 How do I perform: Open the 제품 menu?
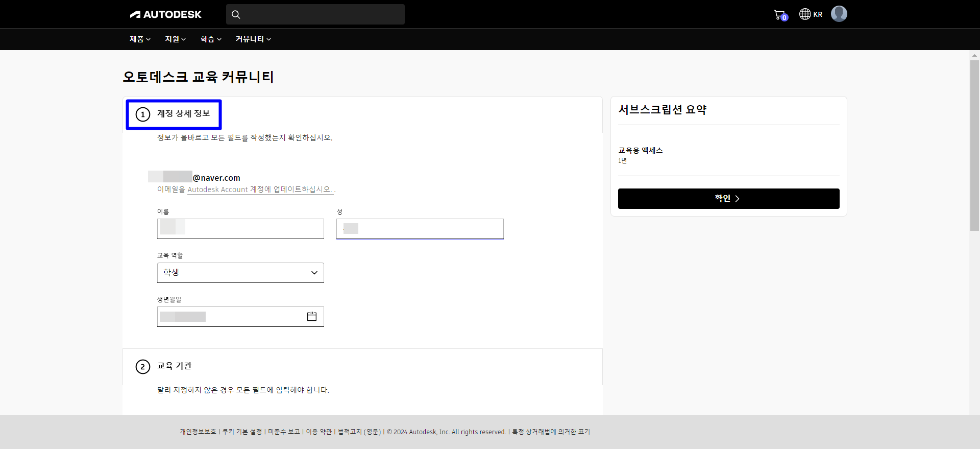tap(140, 39)
